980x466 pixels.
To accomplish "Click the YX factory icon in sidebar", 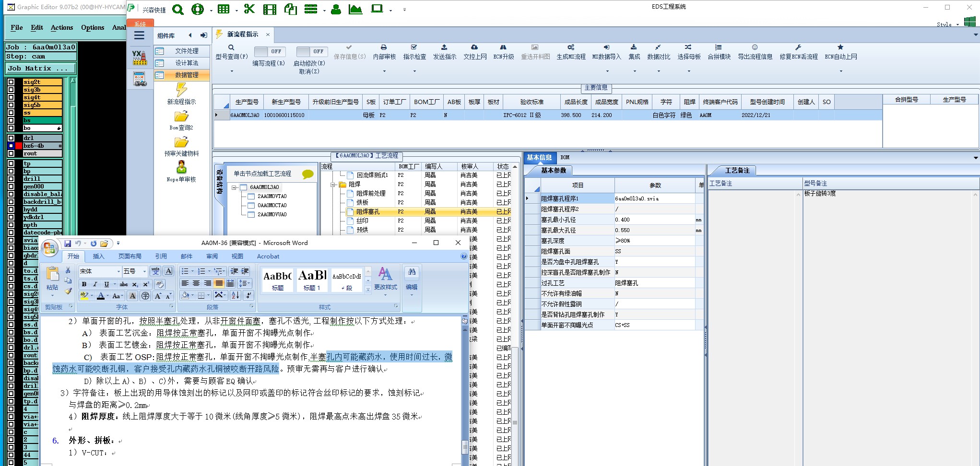I will (140, 58).
